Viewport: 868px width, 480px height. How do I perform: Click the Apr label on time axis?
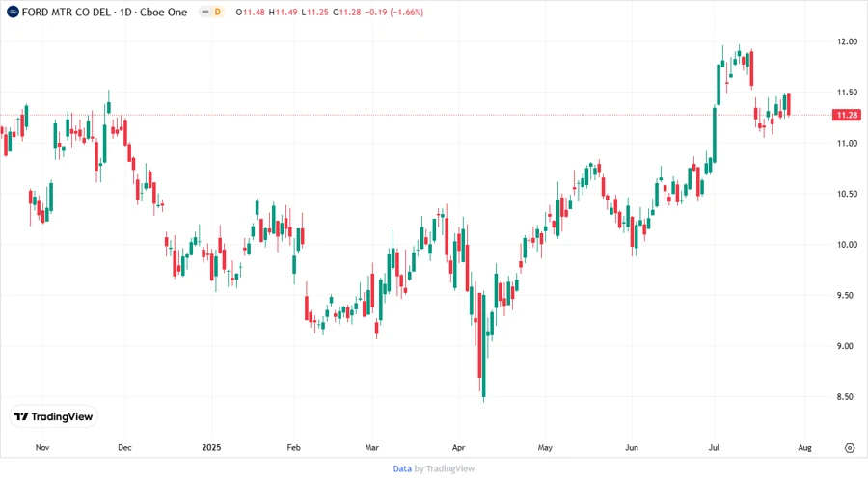458,447
